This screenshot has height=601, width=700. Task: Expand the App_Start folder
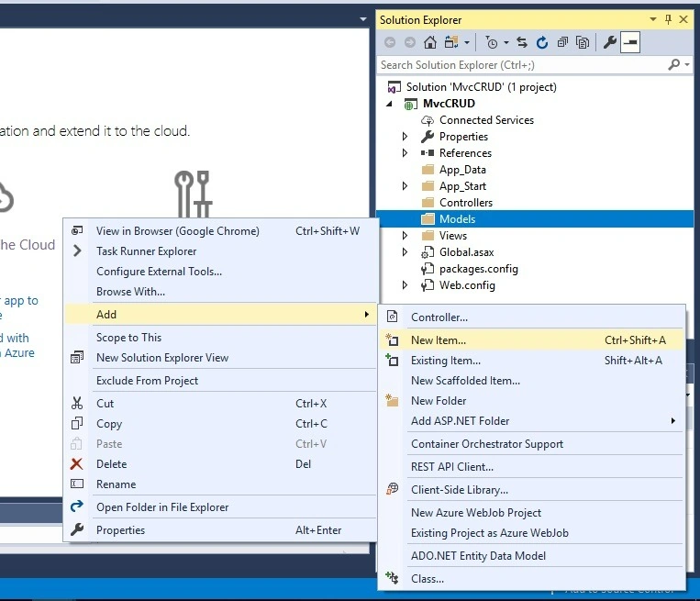pos(405,186)
